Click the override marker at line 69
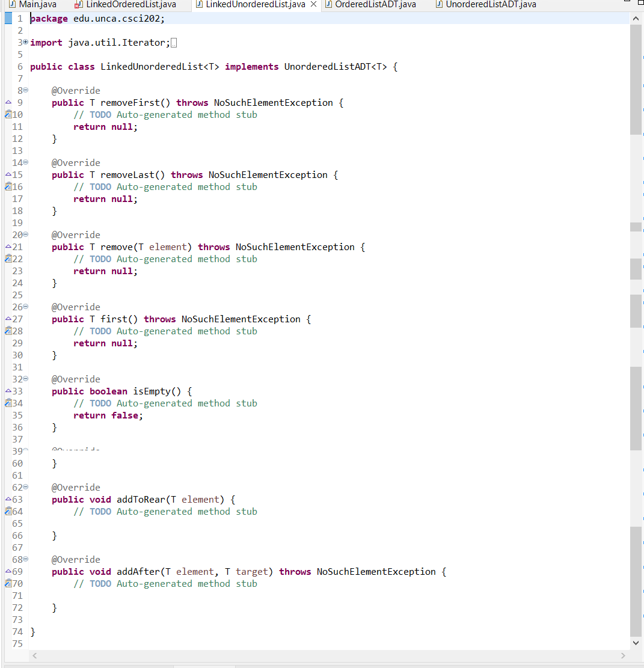 pos(8,571)
